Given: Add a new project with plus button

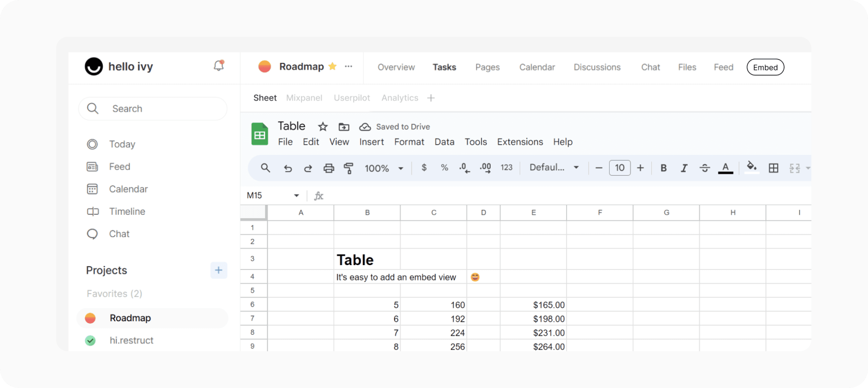Looking at the screenshot, I should pyautogui.click(x=219, y=270).
